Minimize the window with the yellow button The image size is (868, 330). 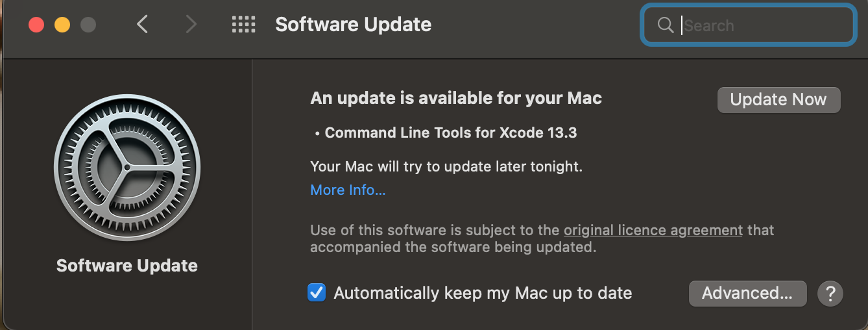62,25
